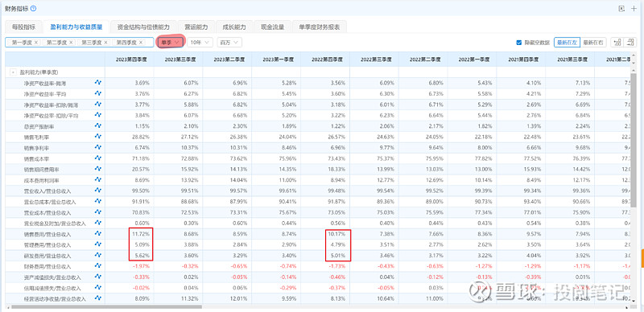Switch to the 资金结构与偿债能力 tab
Image resolution: width=644 pixels, height=312 pixels.
[x=143, y=27]
